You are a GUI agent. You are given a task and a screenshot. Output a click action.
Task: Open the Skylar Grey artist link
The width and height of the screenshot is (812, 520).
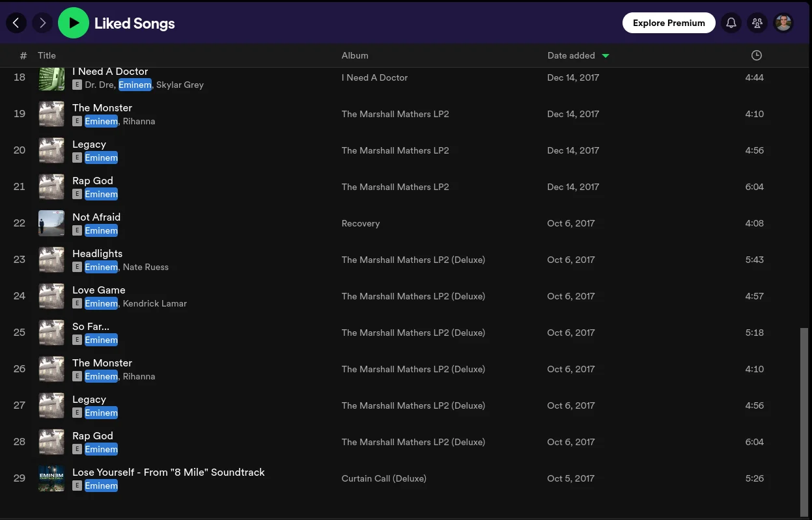tap(180, 85)
